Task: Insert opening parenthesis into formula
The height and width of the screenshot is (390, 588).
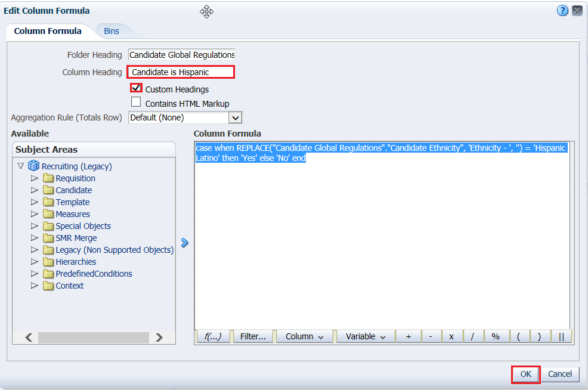Action: [x=519, y=336]
